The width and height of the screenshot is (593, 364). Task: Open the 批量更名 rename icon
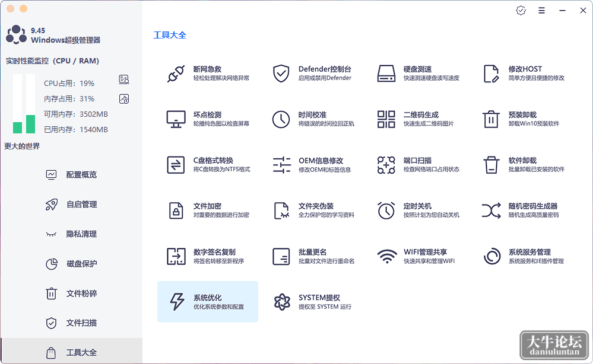(281, 256)
